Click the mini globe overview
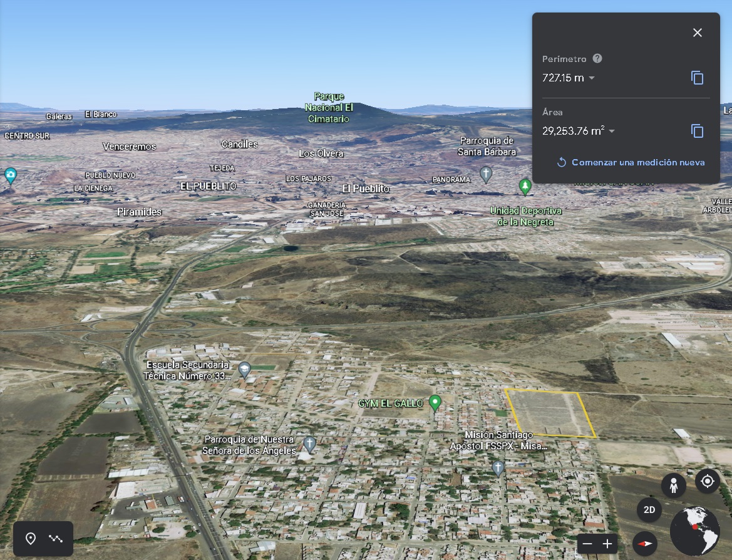732x560 pixels. pos(694,532)
